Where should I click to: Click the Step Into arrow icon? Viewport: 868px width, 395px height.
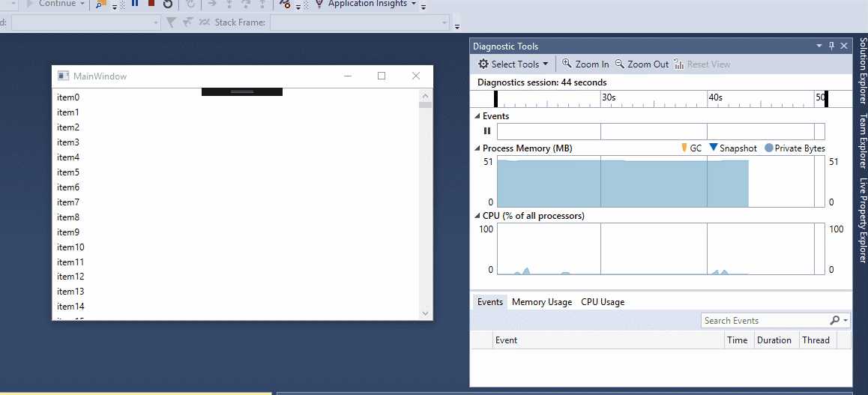[x=229, y=4]
